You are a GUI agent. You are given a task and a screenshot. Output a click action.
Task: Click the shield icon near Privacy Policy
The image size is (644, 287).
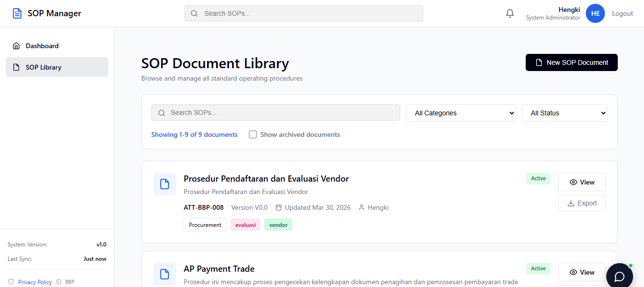11,282
